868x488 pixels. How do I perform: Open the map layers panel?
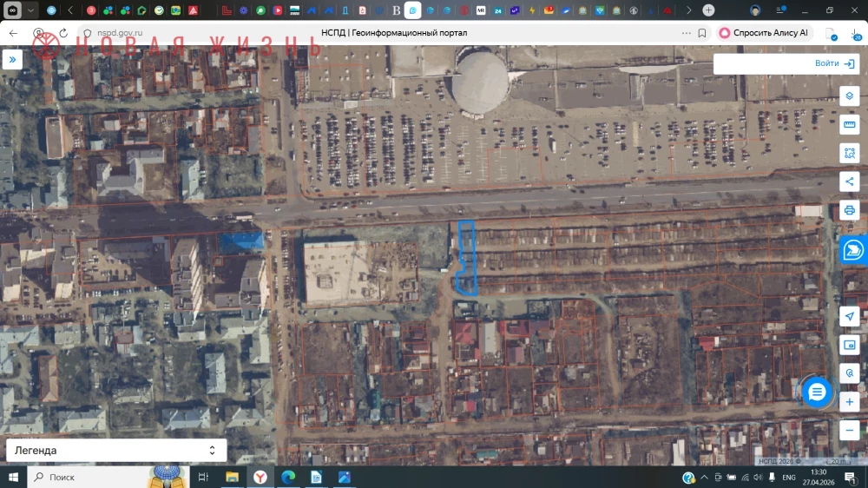point(849,96)
